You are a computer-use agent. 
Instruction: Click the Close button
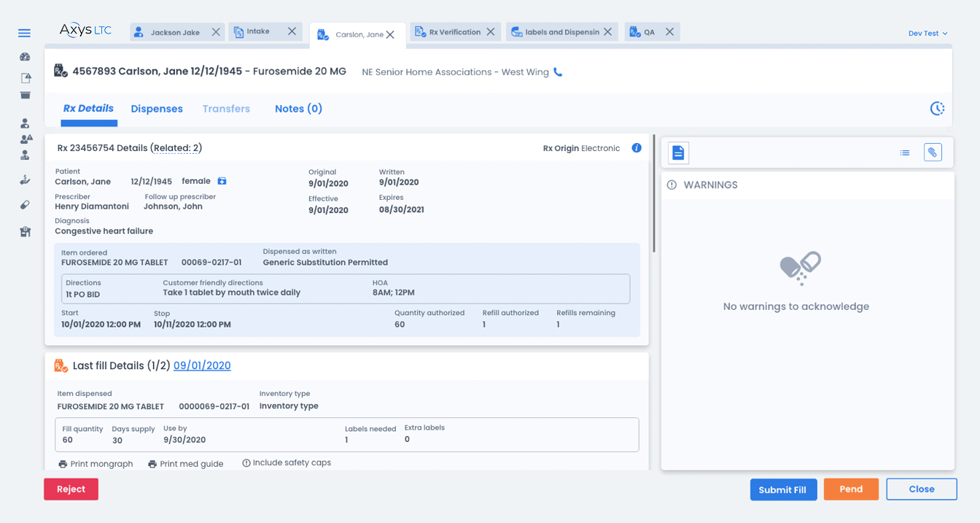[922, 489]
